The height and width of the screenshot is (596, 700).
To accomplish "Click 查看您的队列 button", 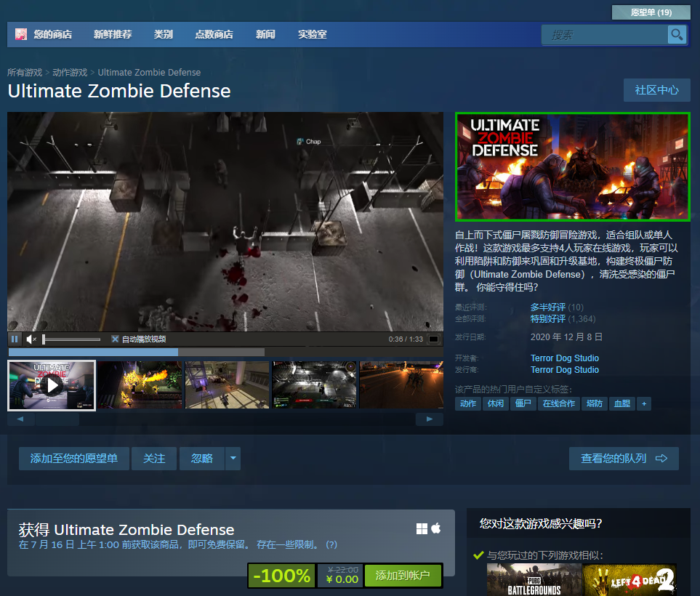I will click(x=624, y=459).
